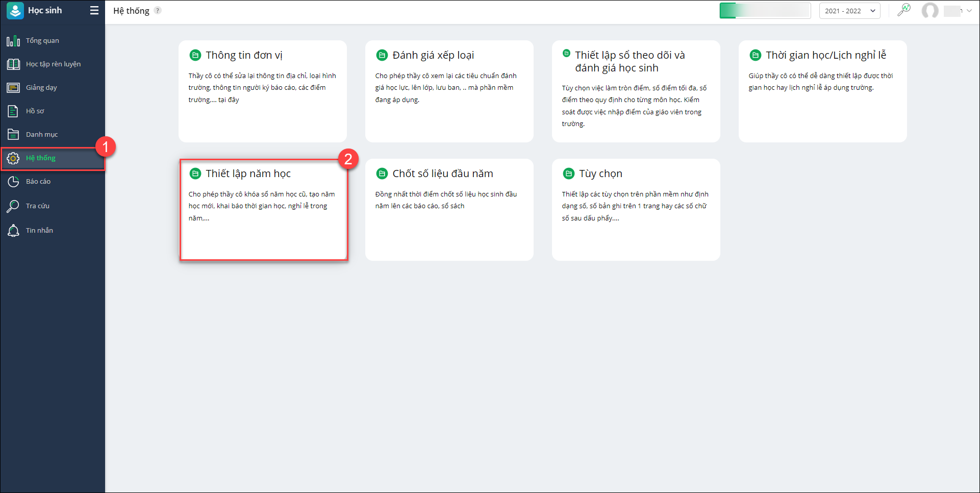
Task: Click the green icon of Thông tin đơn vị
Action: (195, 55)
